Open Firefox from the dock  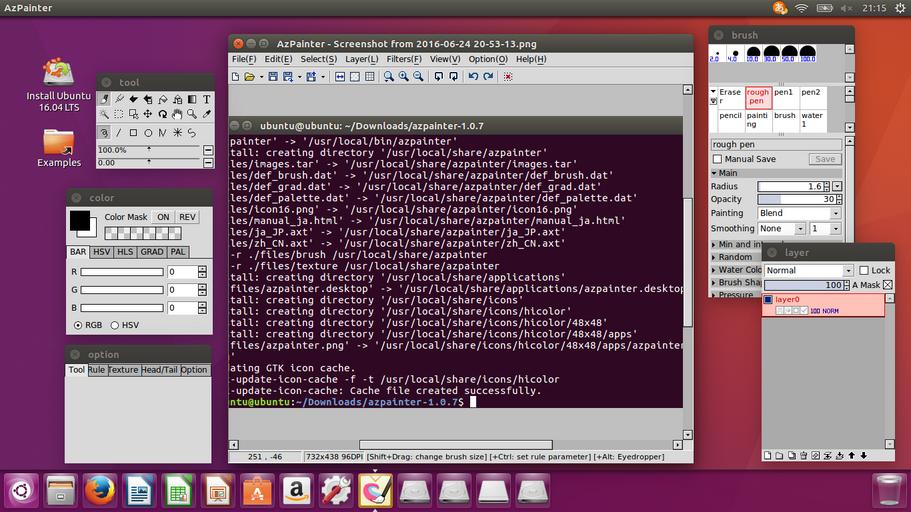tap(99, 490)
